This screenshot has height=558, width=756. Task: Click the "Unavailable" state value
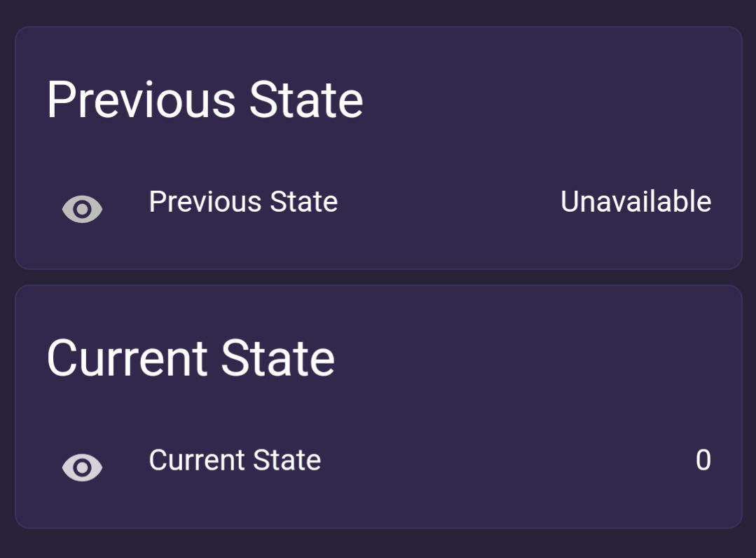click(x=635, y=202)
